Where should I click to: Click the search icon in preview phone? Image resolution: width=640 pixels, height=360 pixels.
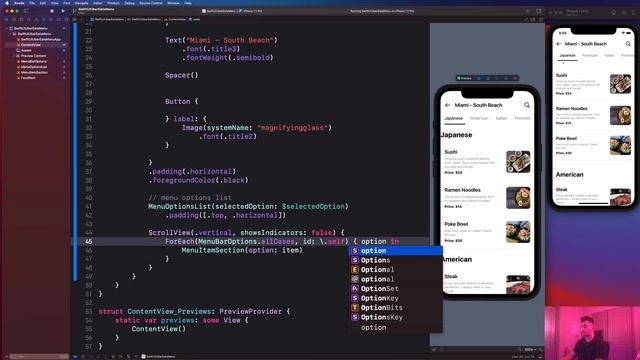tap(527, 105)
